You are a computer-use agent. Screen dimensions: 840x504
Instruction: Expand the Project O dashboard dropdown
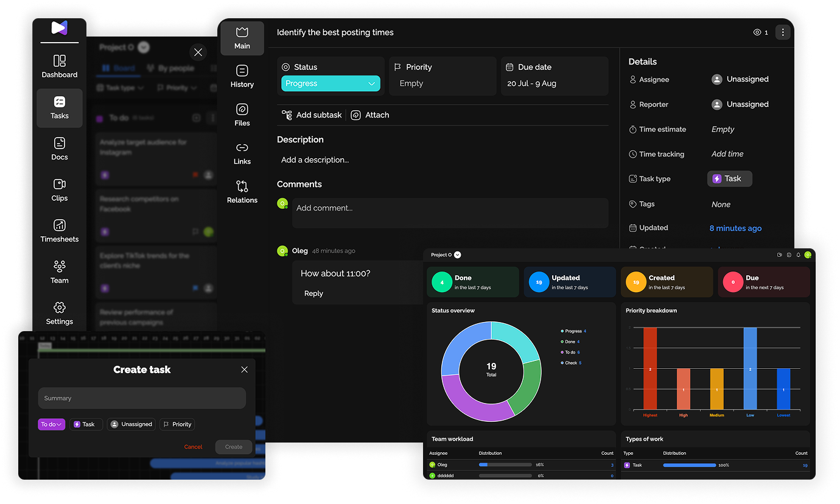click(x=458, y=255)
